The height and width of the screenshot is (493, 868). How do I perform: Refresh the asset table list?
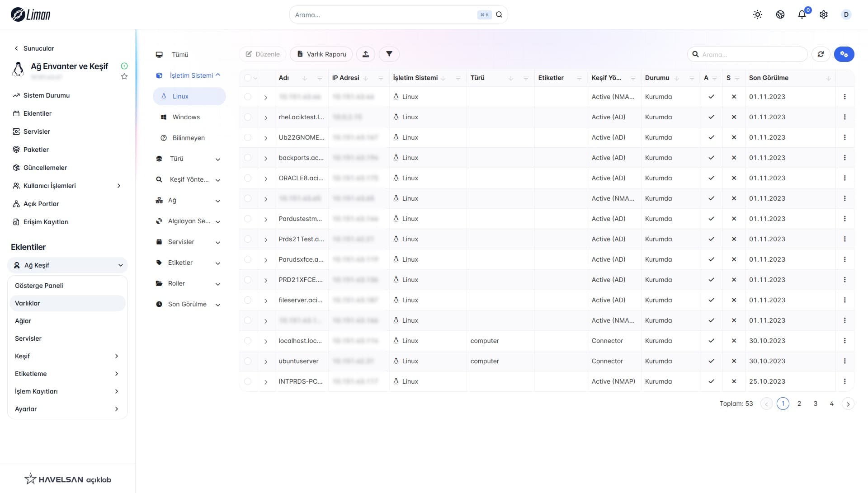pos(821,54)
